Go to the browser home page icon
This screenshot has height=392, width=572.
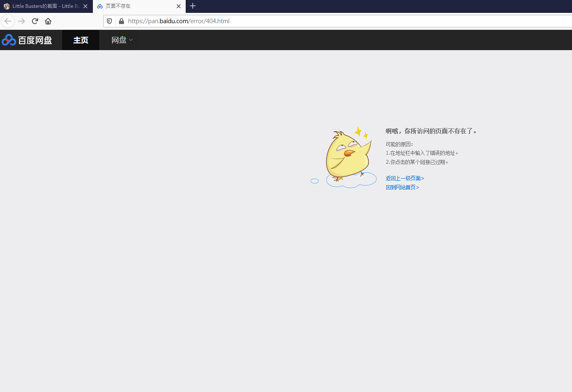(x=48, y=21)
